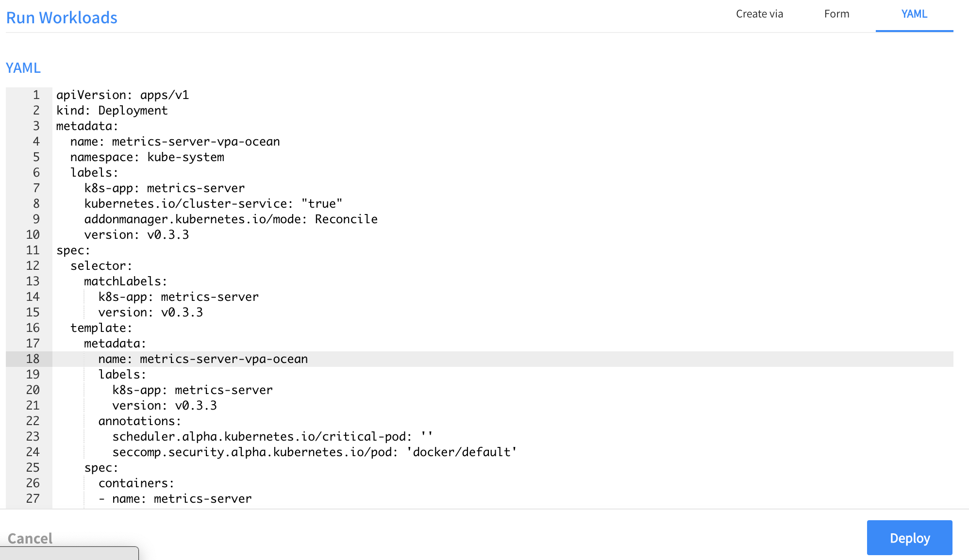Click the highlighted name line 18
The height and width of the screenshot is (560, 969).
[203, 359]
